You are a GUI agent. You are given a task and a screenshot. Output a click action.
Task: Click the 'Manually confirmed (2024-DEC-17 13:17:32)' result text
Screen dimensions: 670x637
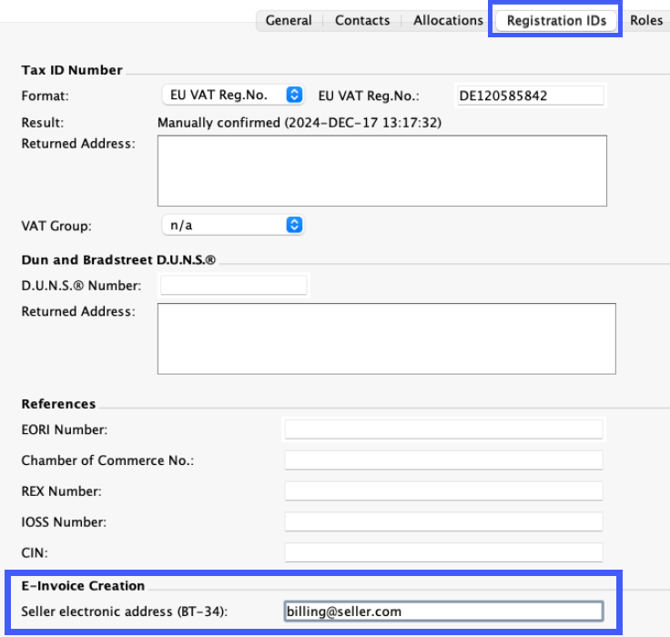tap(299, 123)
